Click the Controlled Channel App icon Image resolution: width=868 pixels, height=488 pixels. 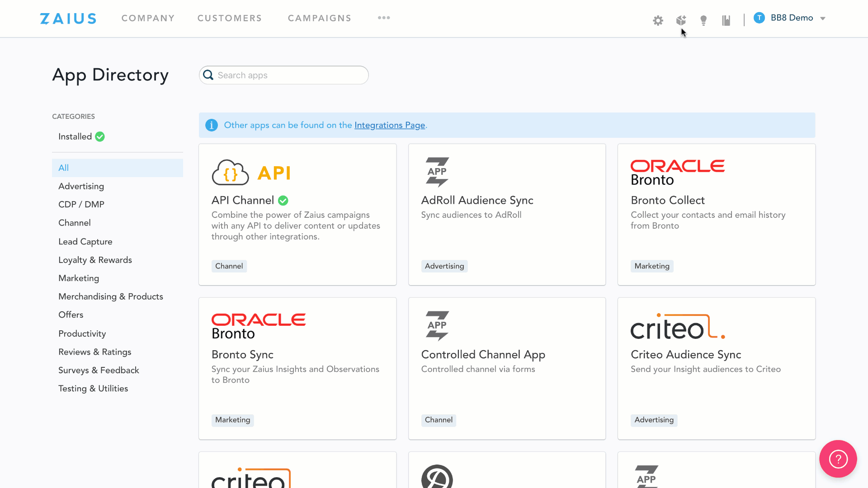point(437,326)
